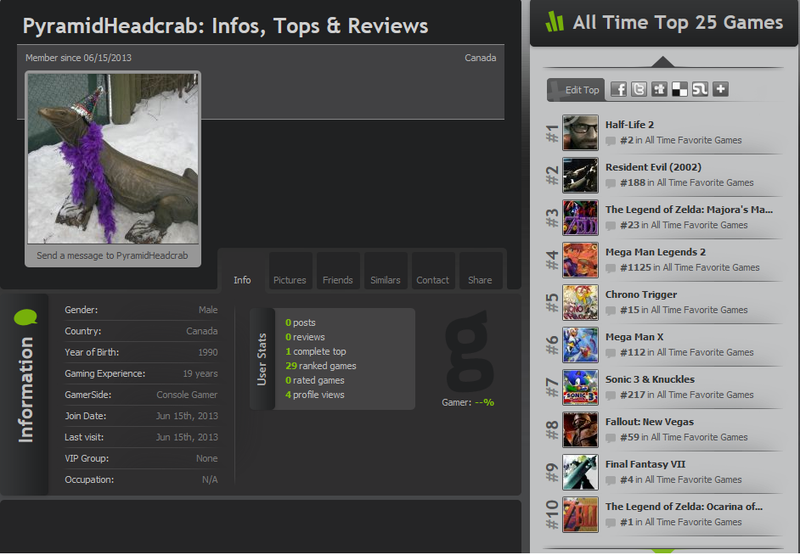Open comments icon for Mega Man X
This screenshot has height=555, width=800.
coord(610,353)
